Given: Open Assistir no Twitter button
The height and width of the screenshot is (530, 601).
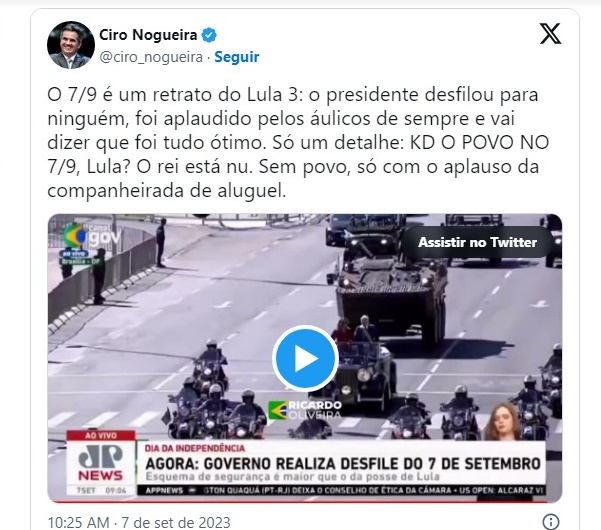Looking at the screenshot, I should pyautogui.click(x=477, y=242).
